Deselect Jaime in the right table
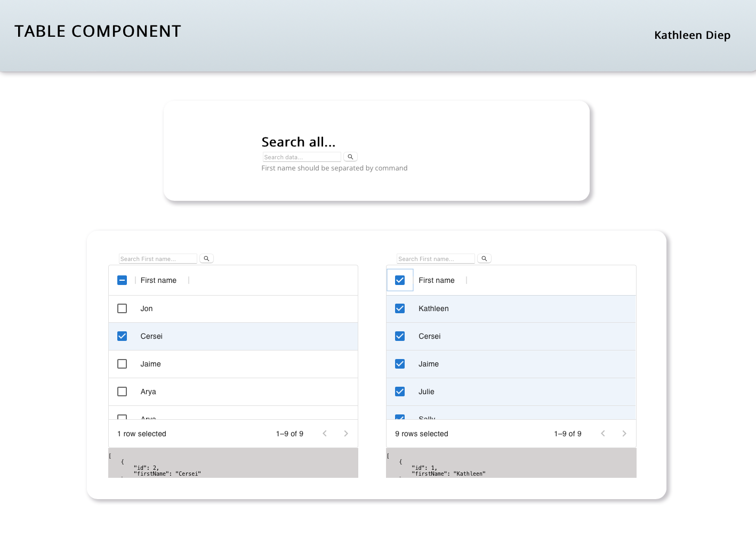The height and width of the screenshot is (546, 756). pyautogui.click(x=400, y=364)
